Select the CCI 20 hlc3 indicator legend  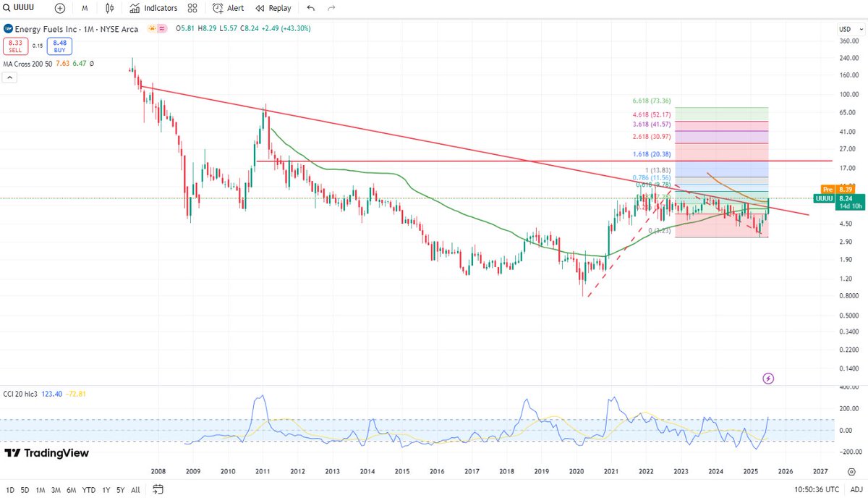point(21,393)
